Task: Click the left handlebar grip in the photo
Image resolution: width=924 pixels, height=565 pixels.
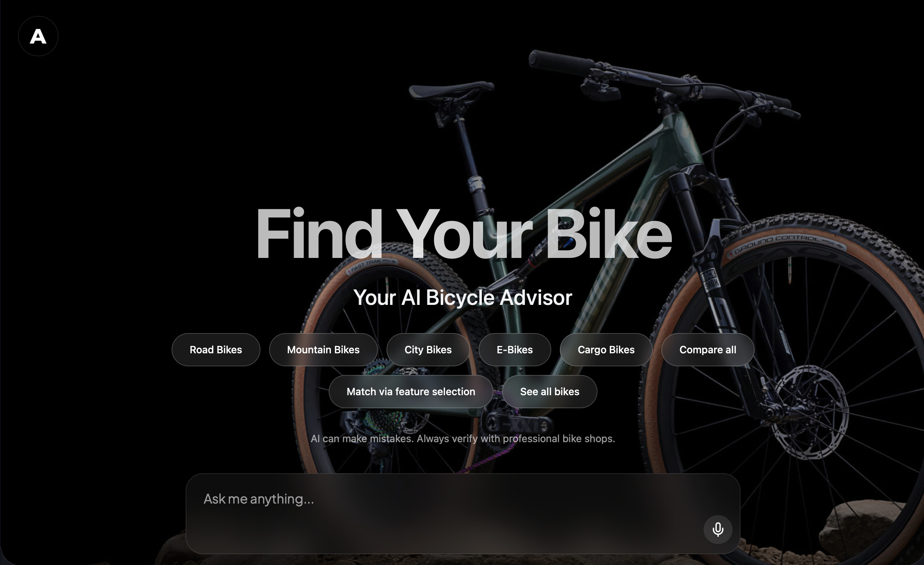Action: coord(560,60)
